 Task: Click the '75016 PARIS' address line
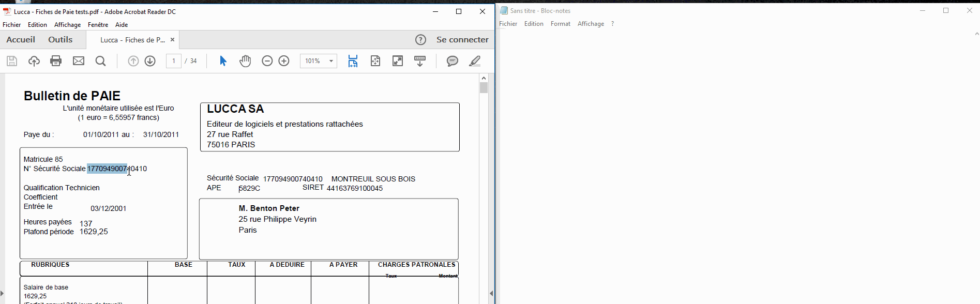click(231, 145)
